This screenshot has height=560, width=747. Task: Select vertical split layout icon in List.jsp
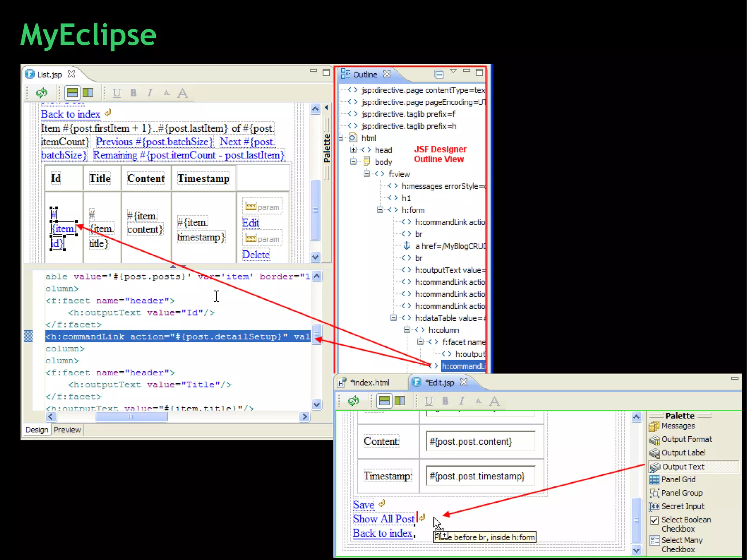88,93
